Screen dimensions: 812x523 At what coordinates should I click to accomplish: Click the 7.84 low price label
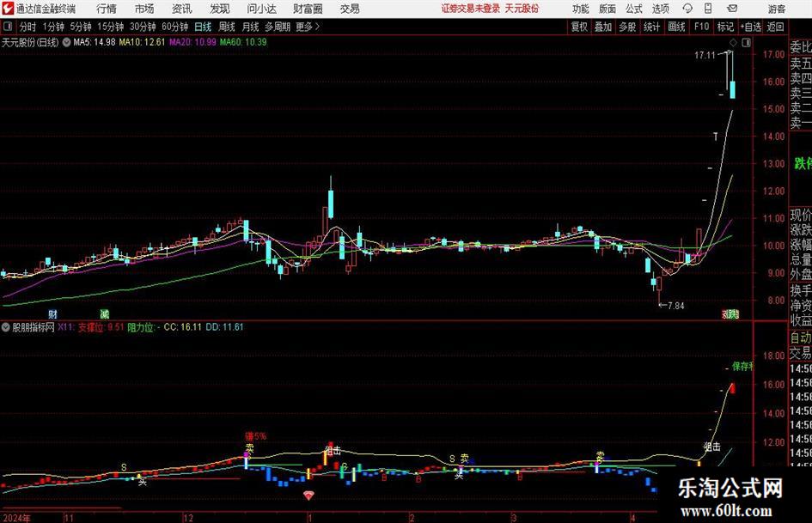tap(675, 306)
